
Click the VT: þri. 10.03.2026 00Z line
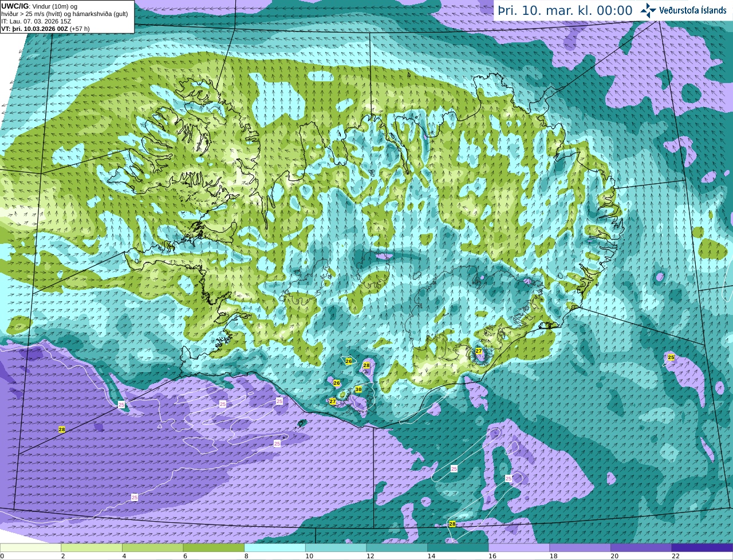point(45,28)
